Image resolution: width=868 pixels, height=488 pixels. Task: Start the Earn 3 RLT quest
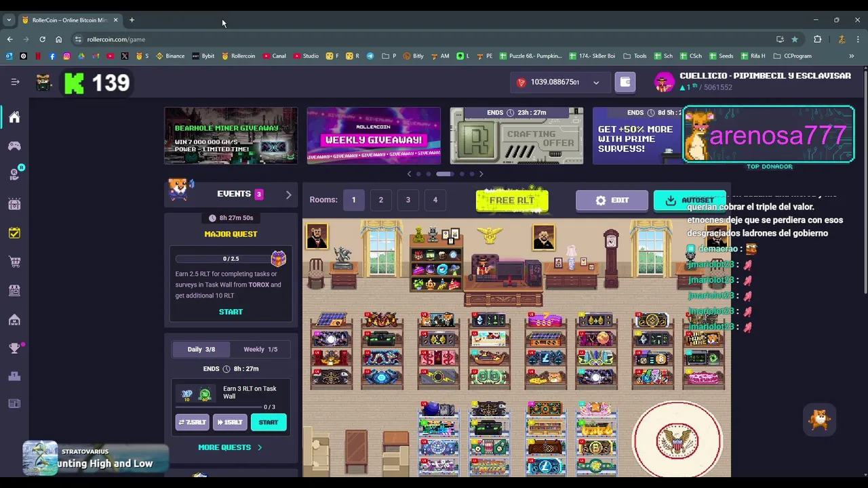269,422
